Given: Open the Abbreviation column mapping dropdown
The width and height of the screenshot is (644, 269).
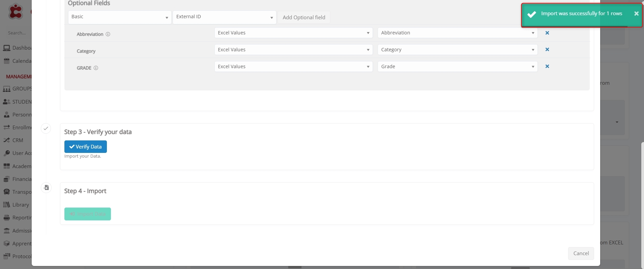Looking at the screenshot, I should pyautogui.click(x=457, y=33).
